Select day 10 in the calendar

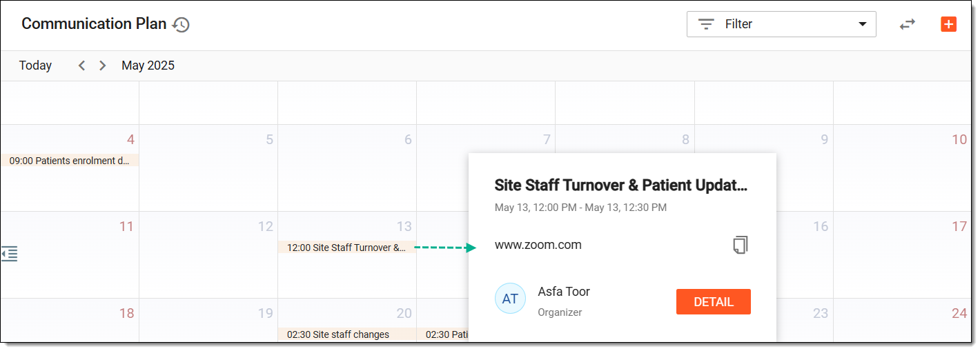(x=959, y=140)
